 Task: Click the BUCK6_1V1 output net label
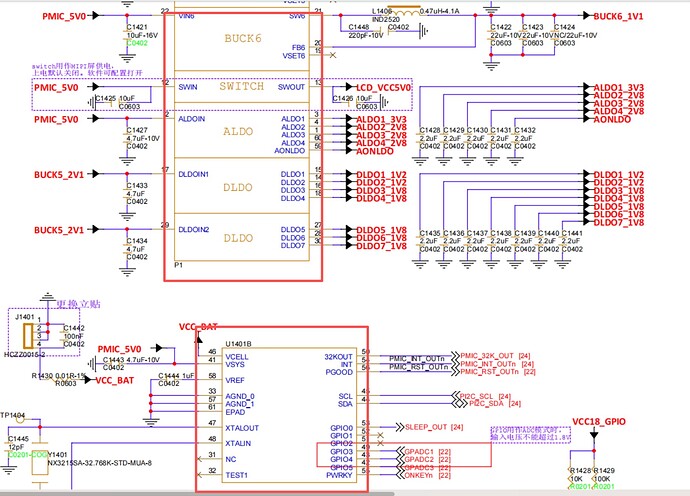(618, 16)
